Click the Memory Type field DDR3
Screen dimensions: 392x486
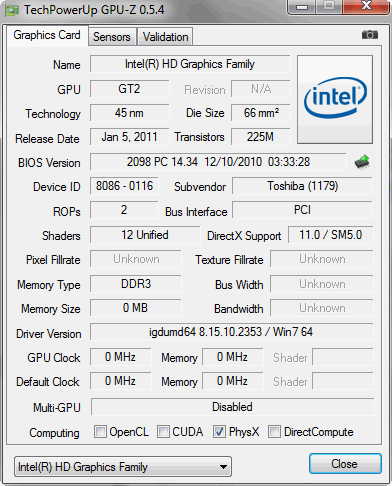136,284
